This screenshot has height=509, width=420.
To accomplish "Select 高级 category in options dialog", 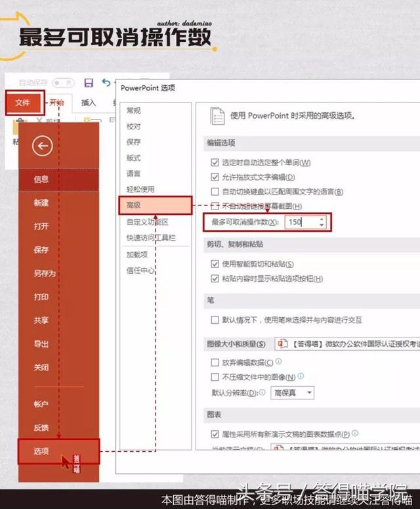I will click(x=156, y=205).
